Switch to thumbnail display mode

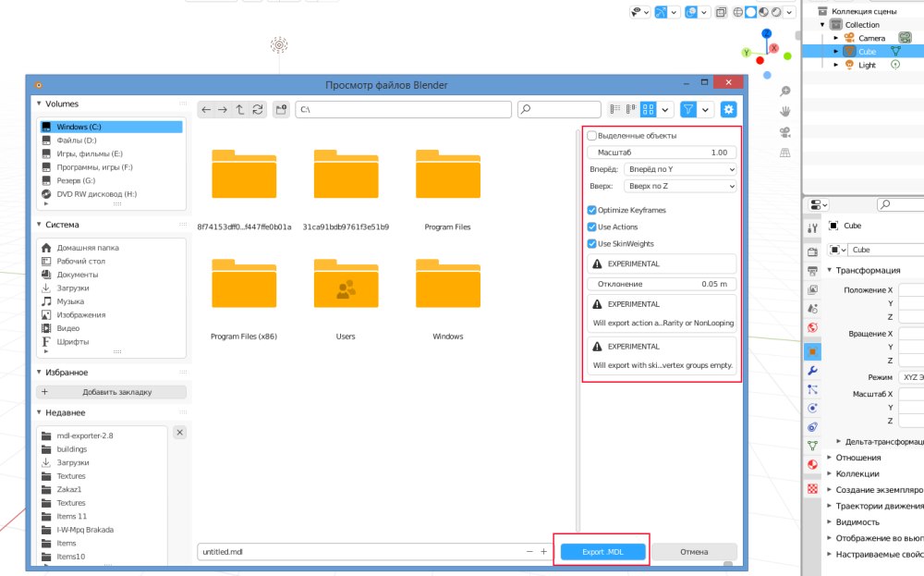(x=649, y=109)
